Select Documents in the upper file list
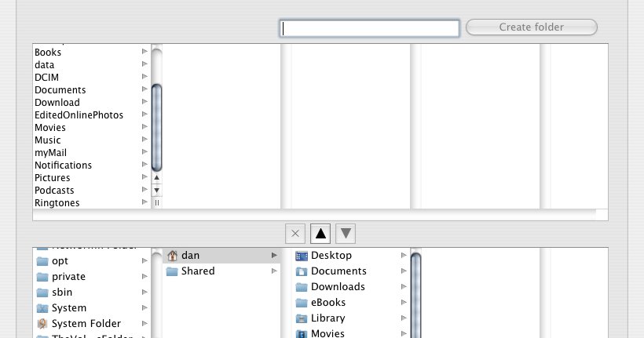This screenshot has width=644, height=338. pyautogui.click(x=60, y=90)
